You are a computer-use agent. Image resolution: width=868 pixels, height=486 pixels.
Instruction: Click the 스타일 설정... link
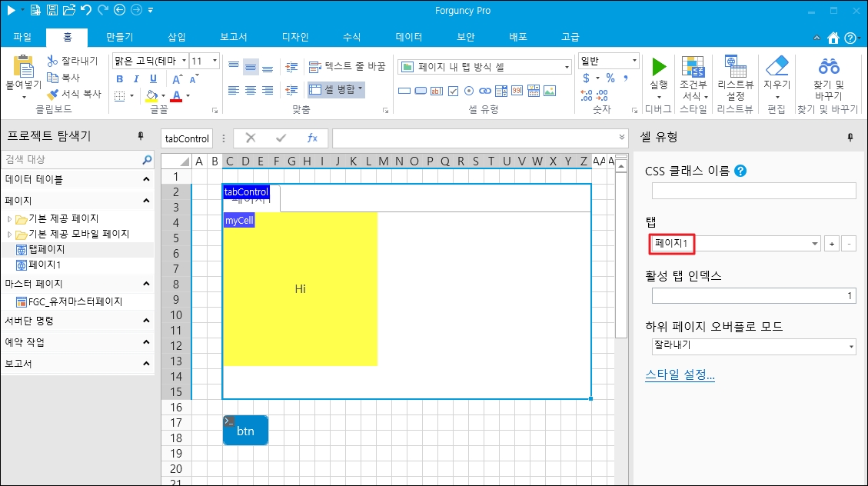(680, 375)
